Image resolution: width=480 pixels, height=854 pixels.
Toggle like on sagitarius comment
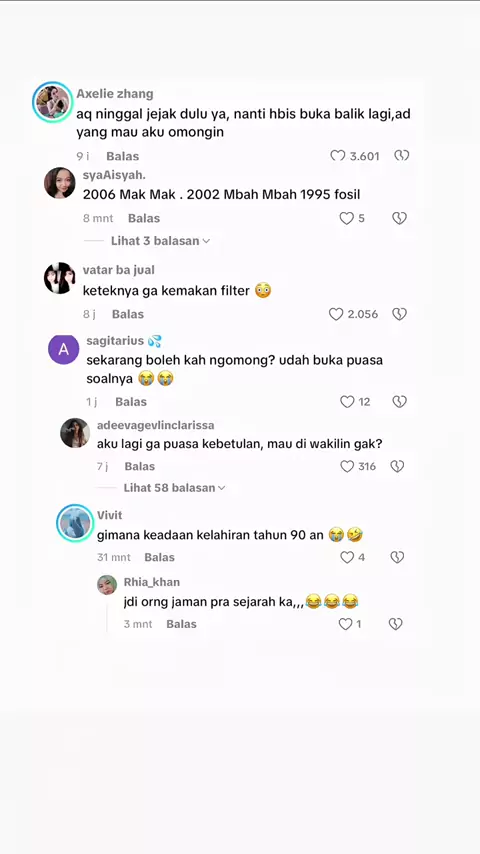(347, 402)
